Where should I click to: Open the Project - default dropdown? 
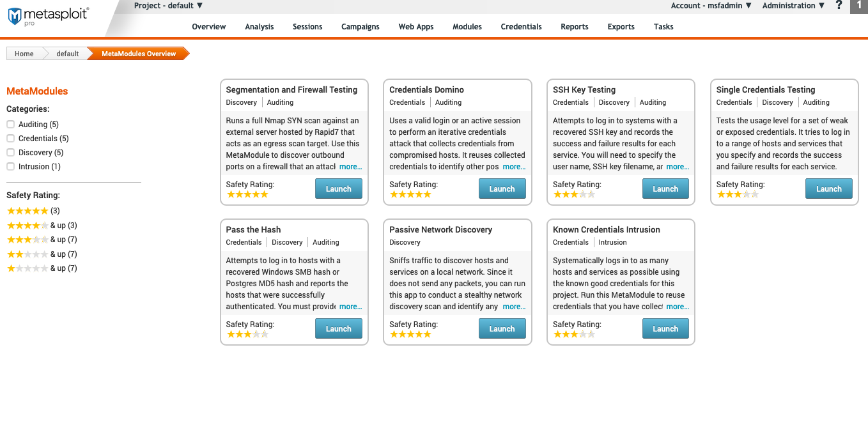click(168, 6)
